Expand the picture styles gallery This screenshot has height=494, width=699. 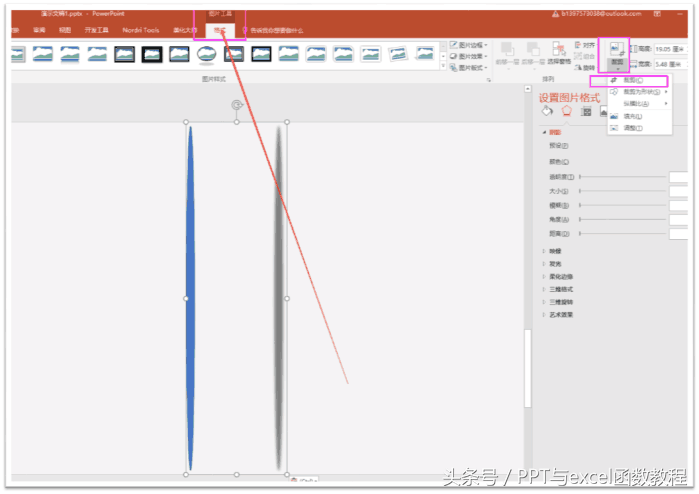point(443,66)
